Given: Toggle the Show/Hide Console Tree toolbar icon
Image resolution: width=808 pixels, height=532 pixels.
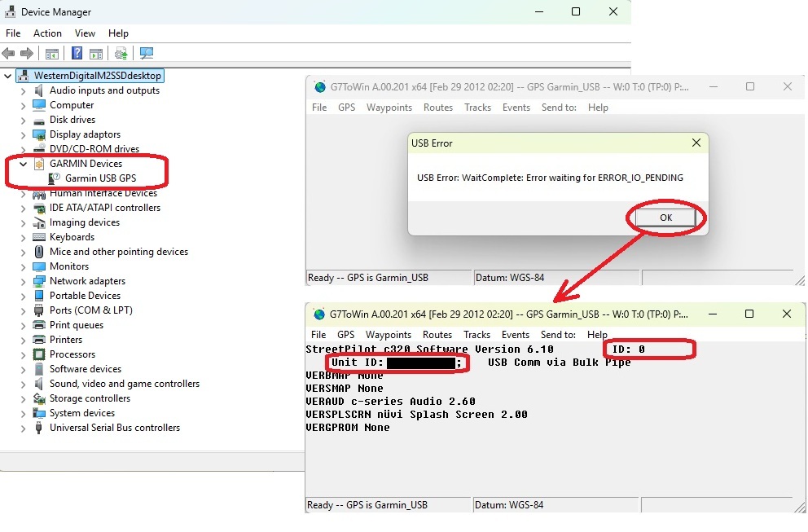Looking at the screenshot, I should click(x=51, y=53).
